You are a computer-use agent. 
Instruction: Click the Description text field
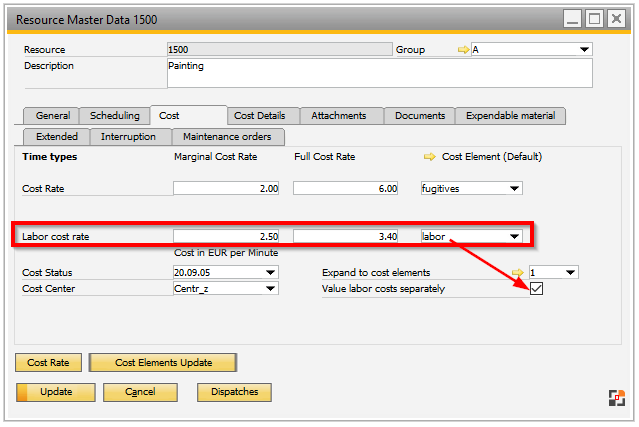pyautogui.click(x=379, y=73)
